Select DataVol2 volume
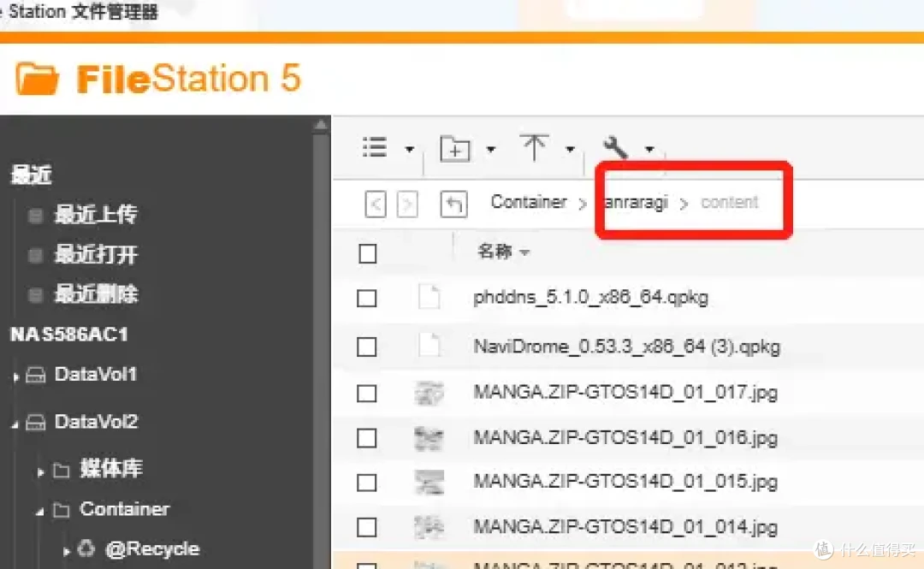This screenshot has width=924, height=569. pyautogui.click(x=96, y=422)
